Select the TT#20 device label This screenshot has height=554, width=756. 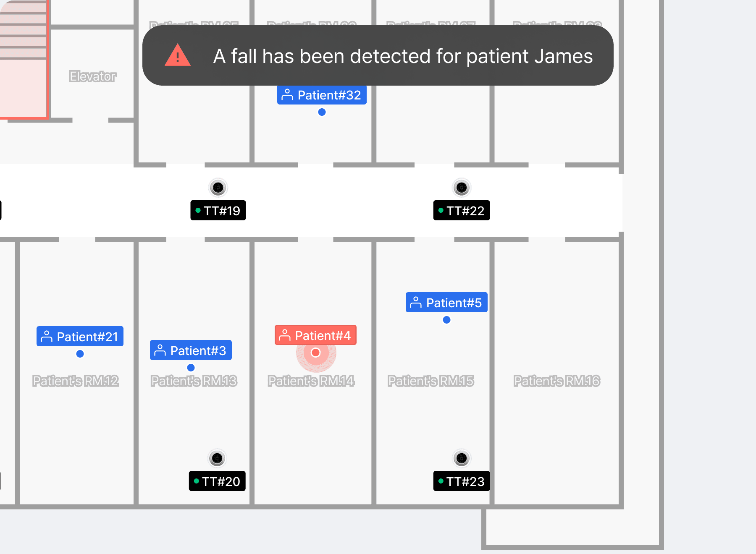217,481
